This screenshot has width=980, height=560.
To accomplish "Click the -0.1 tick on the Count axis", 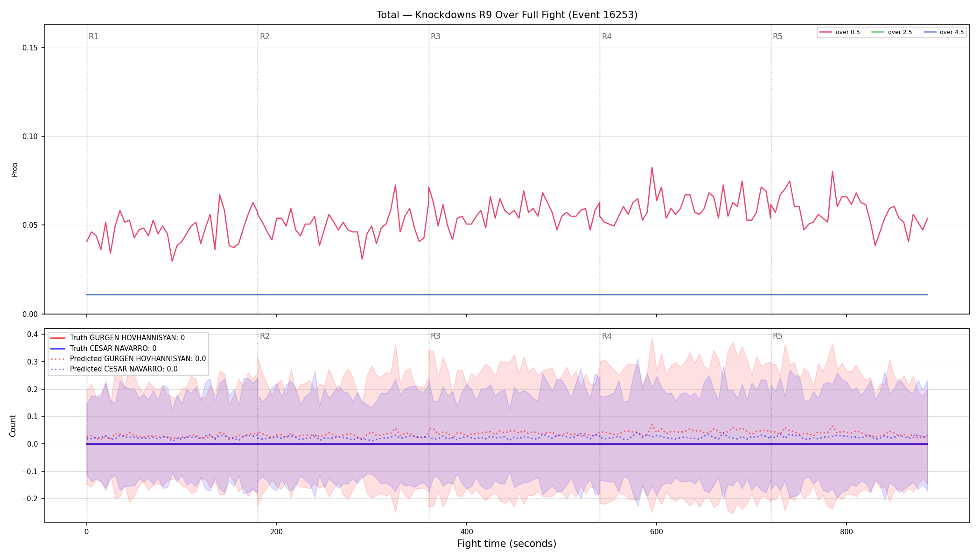I will click(30, 472).
